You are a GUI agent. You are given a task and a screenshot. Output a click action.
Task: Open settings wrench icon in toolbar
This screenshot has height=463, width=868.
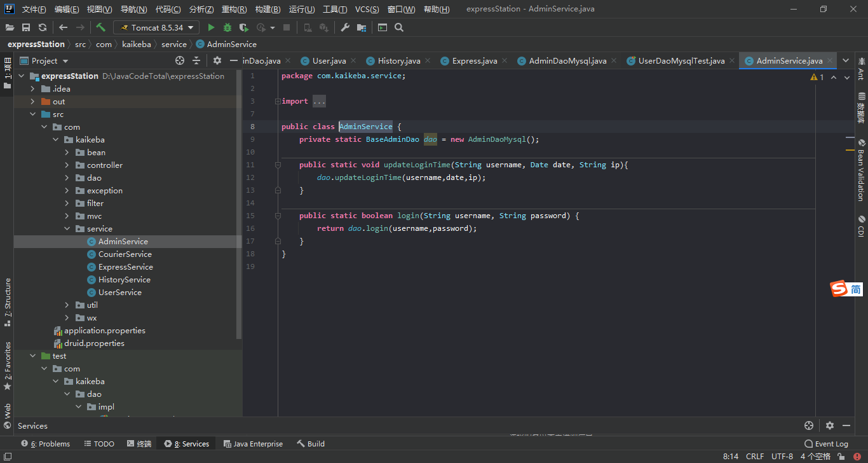[x=345, y=27]
